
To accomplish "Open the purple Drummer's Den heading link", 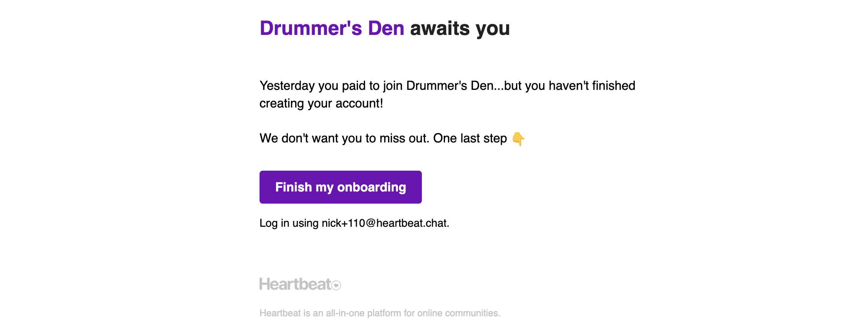I will pos(332,28).
